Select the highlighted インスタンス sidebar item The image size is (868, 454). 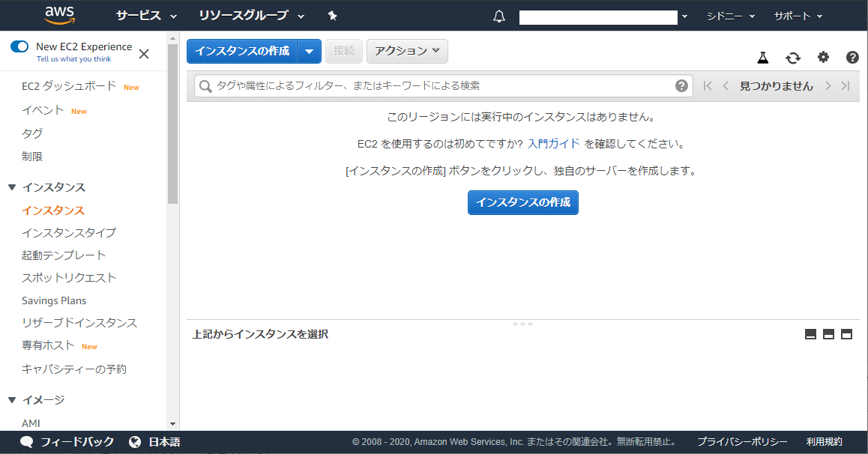53,211
